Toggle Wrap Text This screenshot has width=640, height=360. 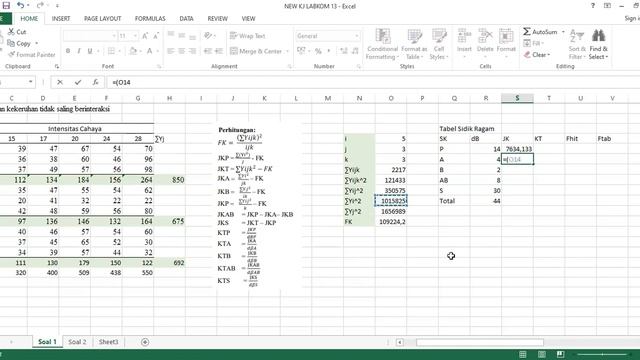tap(247, 36)
